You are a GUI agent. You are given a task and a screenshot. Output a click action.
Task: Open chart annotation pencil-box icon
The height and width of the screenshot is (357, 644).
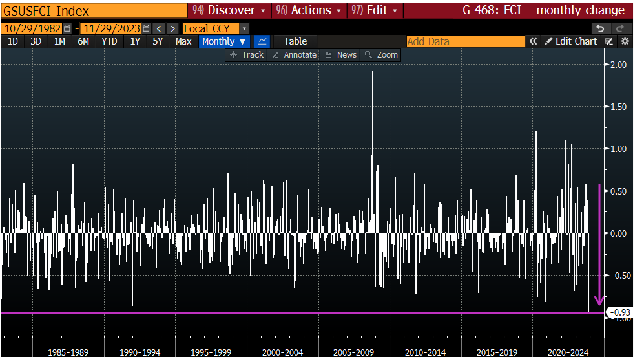point(609,41)
